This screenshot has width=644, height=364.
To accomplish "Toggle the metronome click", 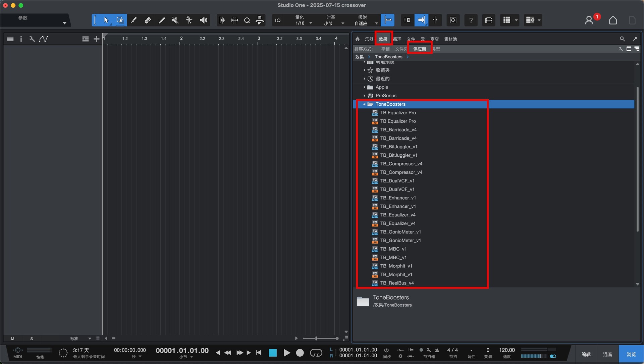I will (x=437, y=350).
